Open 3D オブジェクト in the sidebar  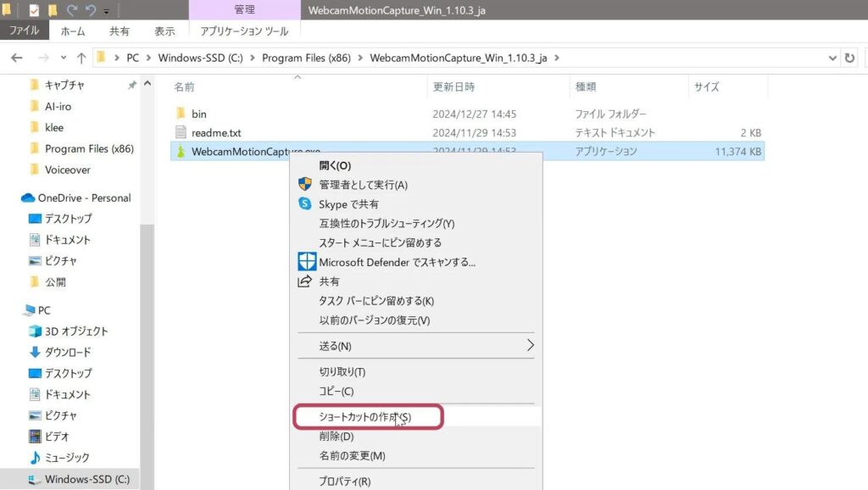point(76,331)
